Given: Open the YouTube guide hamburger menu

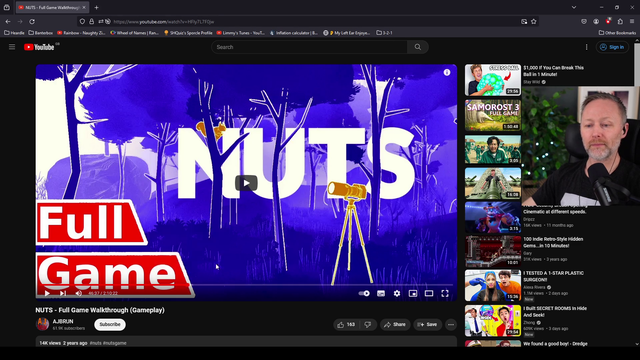Looking at the screenshot, I should point(12,47).
